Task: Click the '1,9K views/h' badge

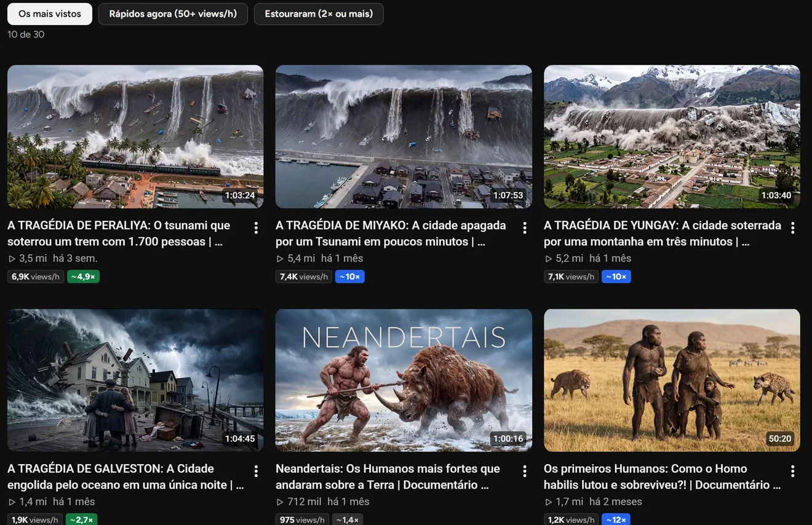Action: click(x=35, y=520)
